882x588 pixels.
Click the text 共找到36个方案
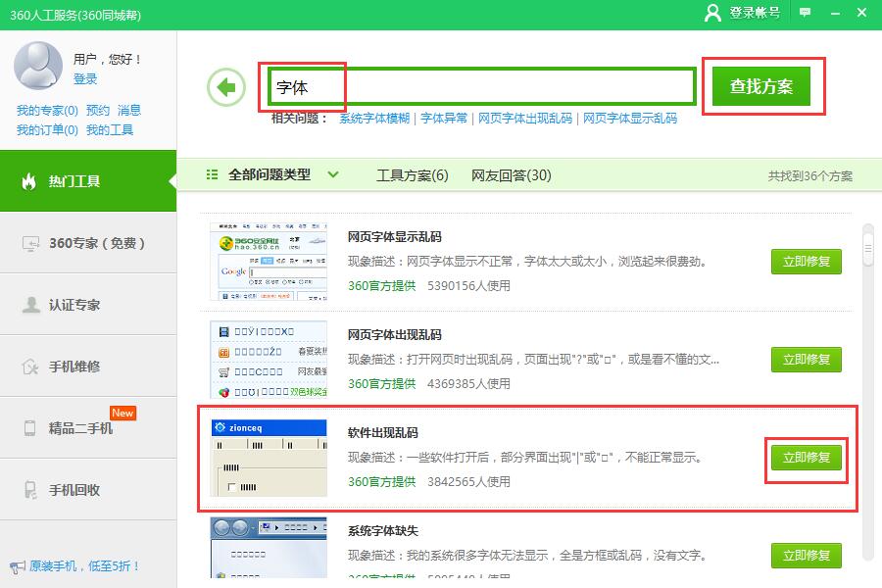pos(810,176)
